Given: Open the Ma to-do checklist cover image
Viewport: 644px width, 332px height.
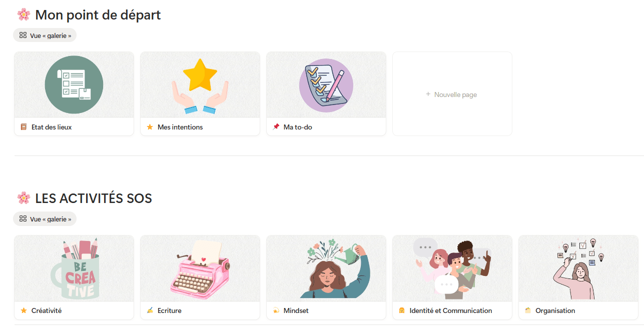Looking at the screenshot, I should 326,84.
